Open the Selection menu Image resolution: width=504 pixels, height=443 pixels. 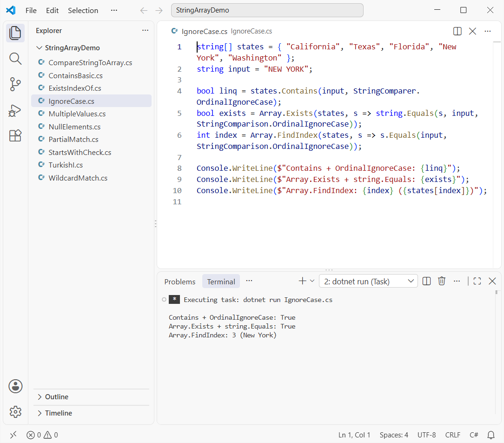[83, 10]
